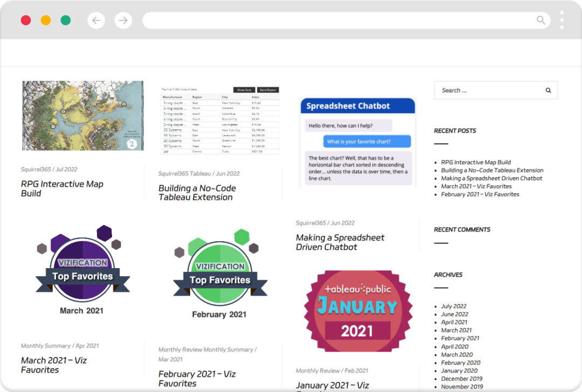The width and height of the screenshot is (582, 392).
Task: Click the address bar magnifier icon
Action: (x=541, y=20)
